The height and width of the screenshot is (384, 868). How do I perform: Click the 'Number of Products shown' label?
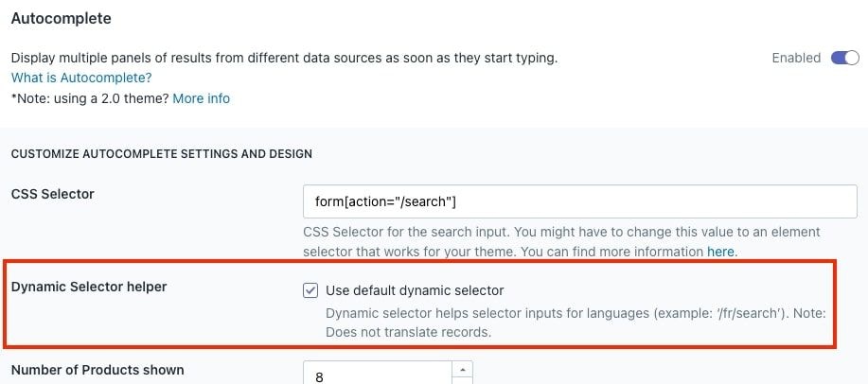97,370
